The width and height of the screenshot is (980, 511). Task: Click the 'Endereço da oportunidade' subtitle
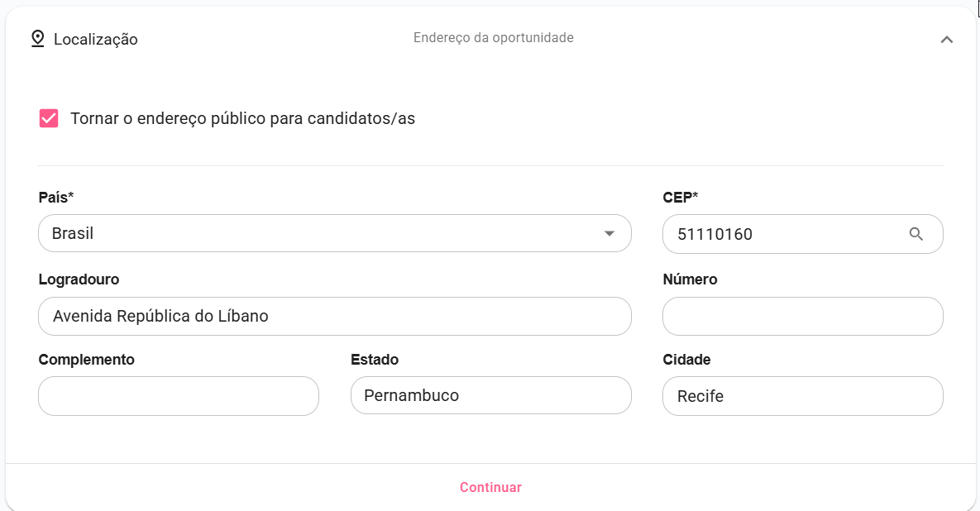(x=494, y=38)
